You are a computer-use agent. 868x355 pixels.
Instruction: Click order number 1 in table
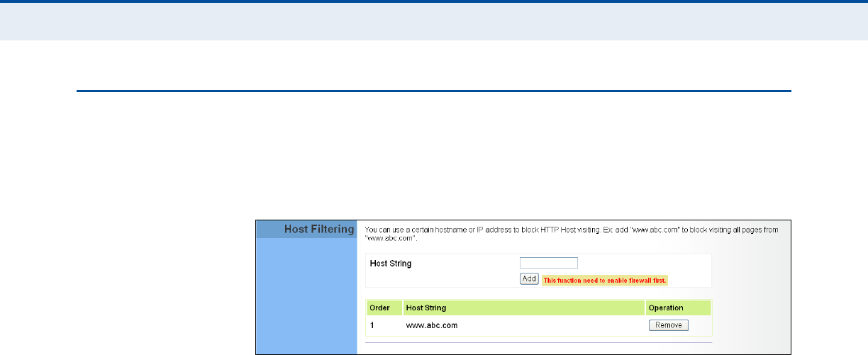click(x=372, y=325)
